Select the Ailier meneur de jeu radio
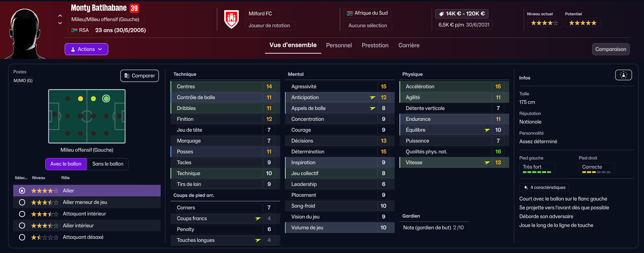The image size is (644, 253). tap(22, 202)
